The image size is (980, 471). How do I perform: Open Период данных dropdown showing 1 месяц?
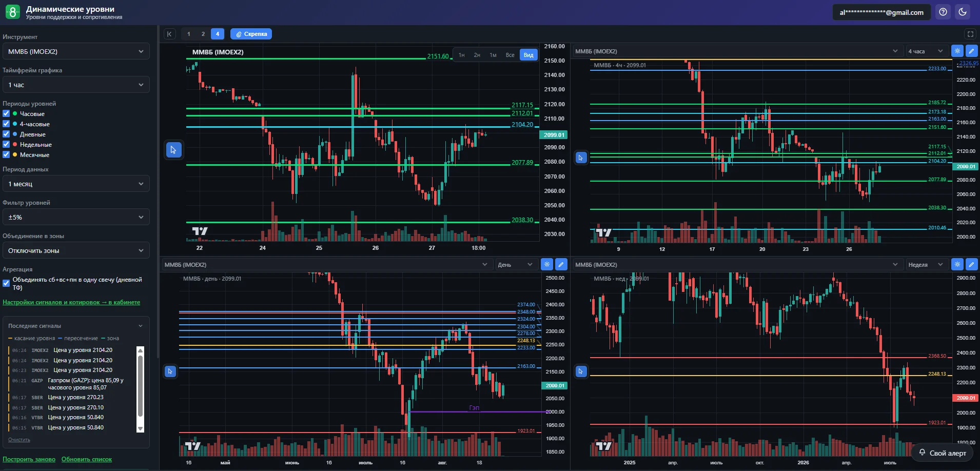(x=76, y=184)
